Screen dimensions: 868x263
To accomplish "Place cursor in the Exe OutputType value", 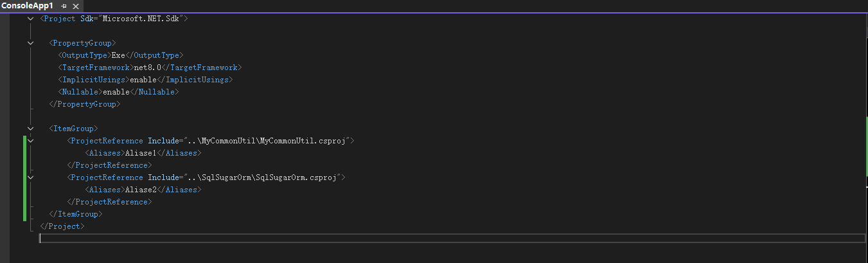I will (x=118, y=55).
